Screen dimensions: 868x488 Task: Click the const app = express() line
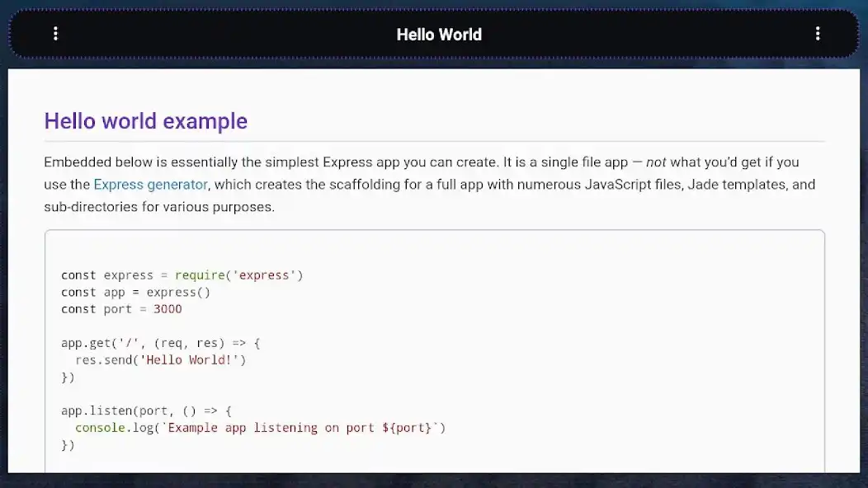tap(134, 292)
